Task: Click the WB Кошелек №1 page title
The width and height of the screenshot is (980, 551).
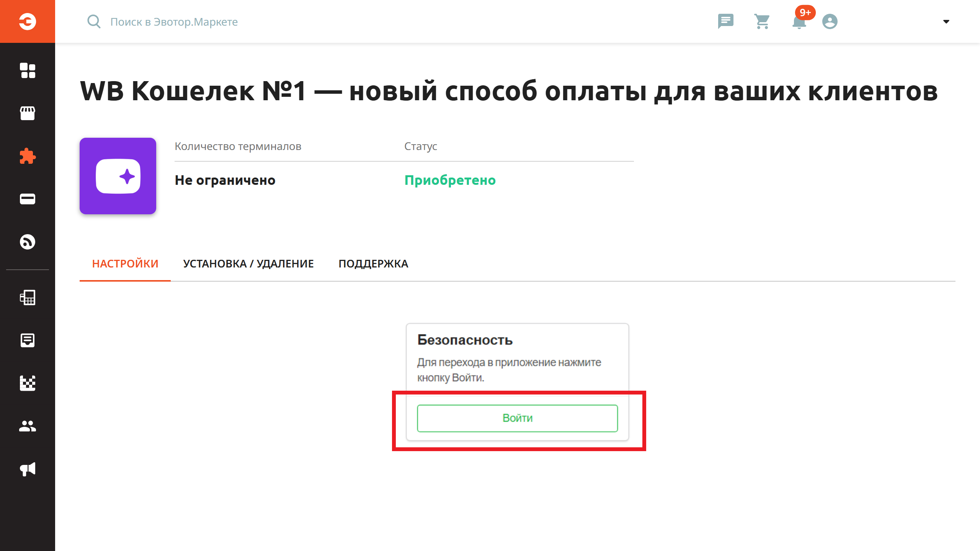Action: pos(509,91)
